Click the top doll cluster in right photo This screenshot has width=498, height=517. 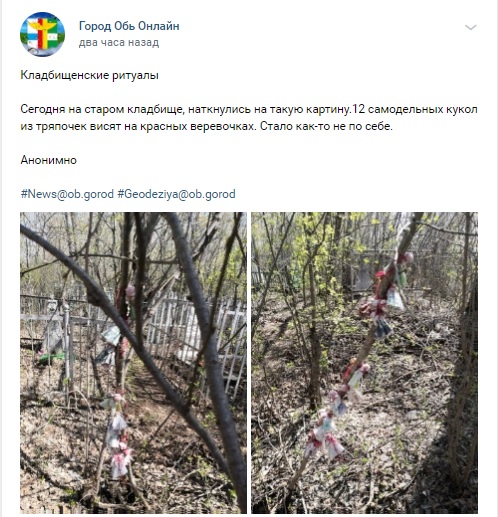(387, 293)
